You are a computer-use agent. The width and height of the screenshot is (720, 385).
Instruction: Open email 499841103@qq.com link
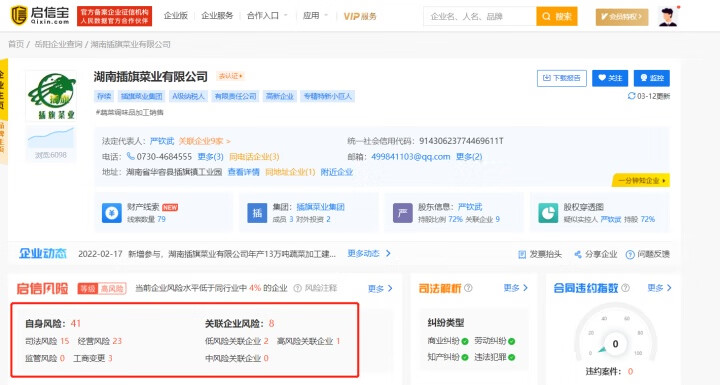tap(411, 157)
